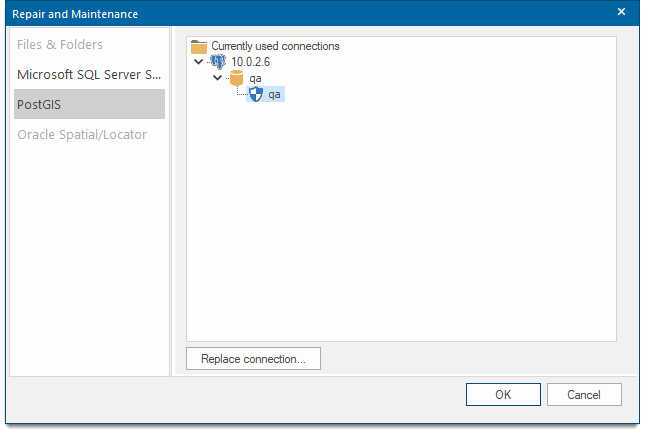This screenshot has height=434, width=645.
Task: Select the qa database label under 10.0.2.6
Action: (255, 78)
